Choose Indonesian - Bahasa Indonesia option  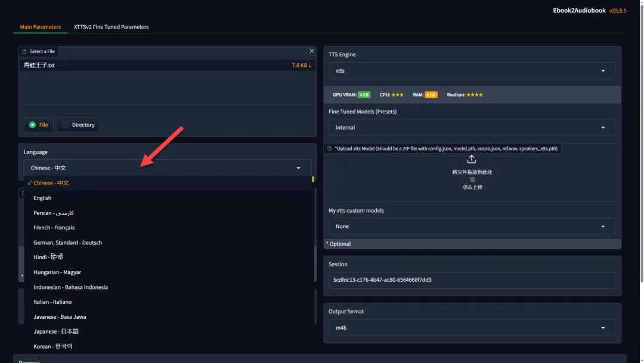point(168,287)
